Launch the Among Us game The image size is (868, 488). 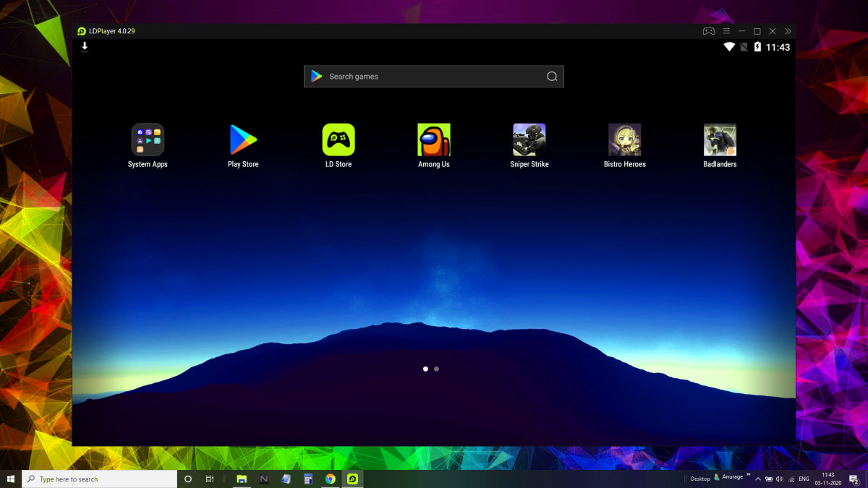coord(434,140)
